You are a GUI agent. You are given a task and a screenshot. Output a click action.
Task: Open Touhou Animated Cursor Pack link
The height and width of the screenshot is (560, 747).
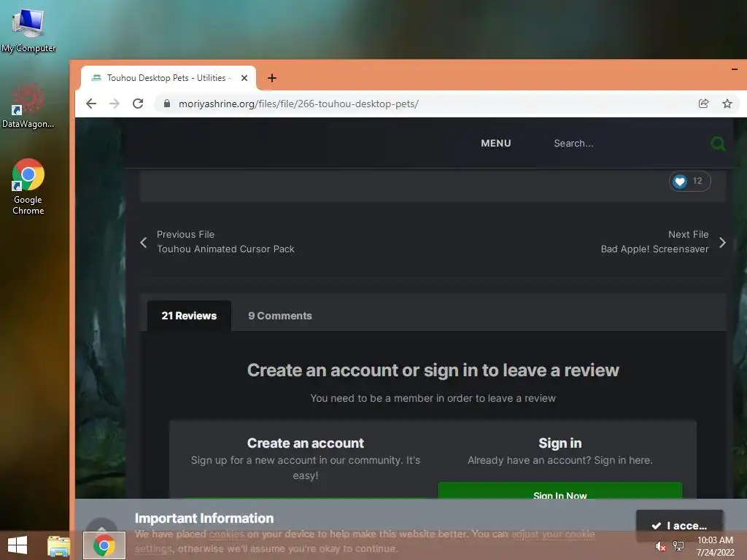(x=226, y=249)
